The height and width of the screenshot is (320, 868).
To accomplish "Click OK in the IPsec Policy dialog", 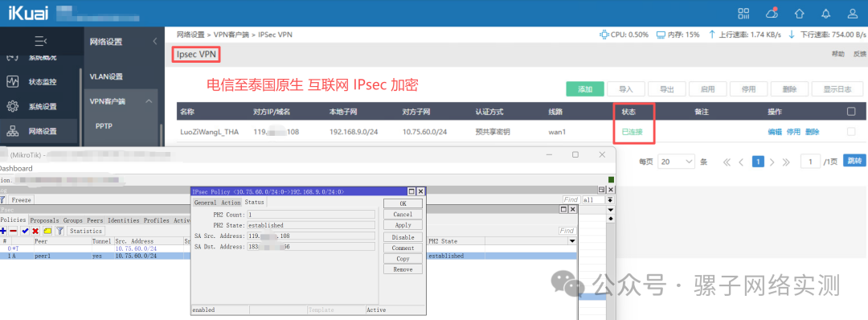I will tap(403, 203).
